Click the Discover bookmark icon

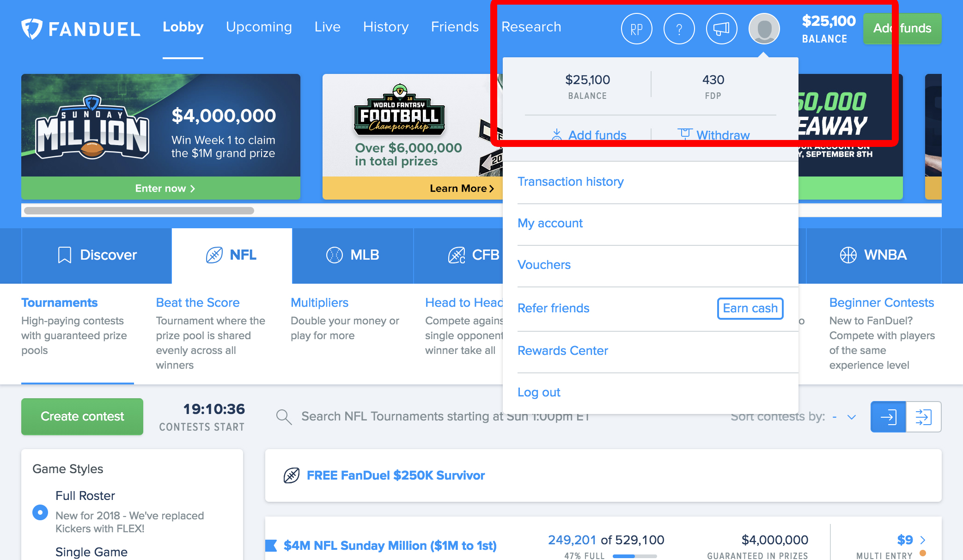(64, 255)
